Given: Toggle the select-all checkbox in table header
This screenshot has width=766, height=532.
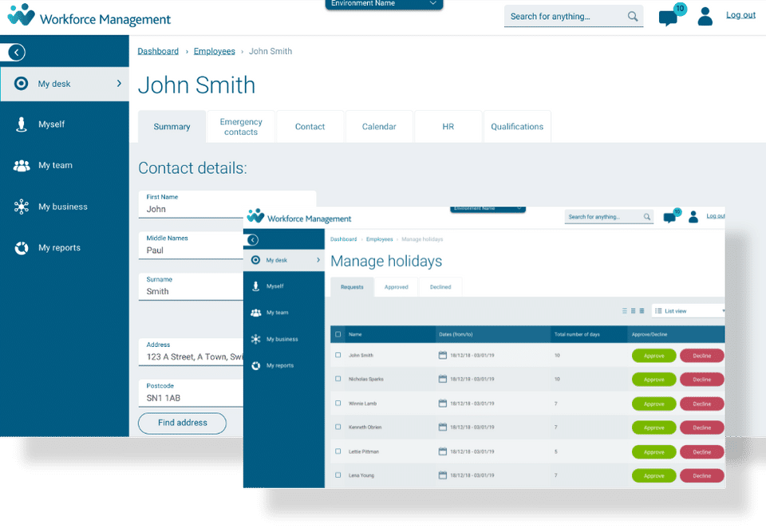Looking at the screenshot, I should [x=338, y=334].
